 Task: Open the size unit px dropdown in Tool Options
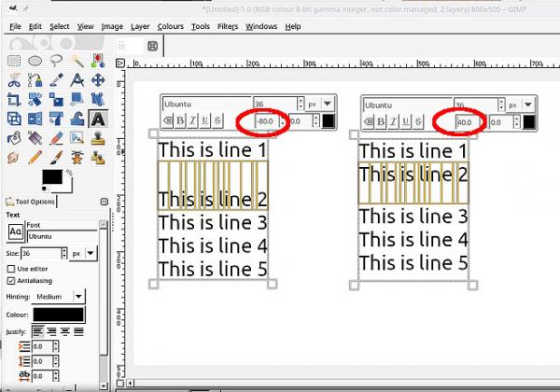click(x=83, y=254)
